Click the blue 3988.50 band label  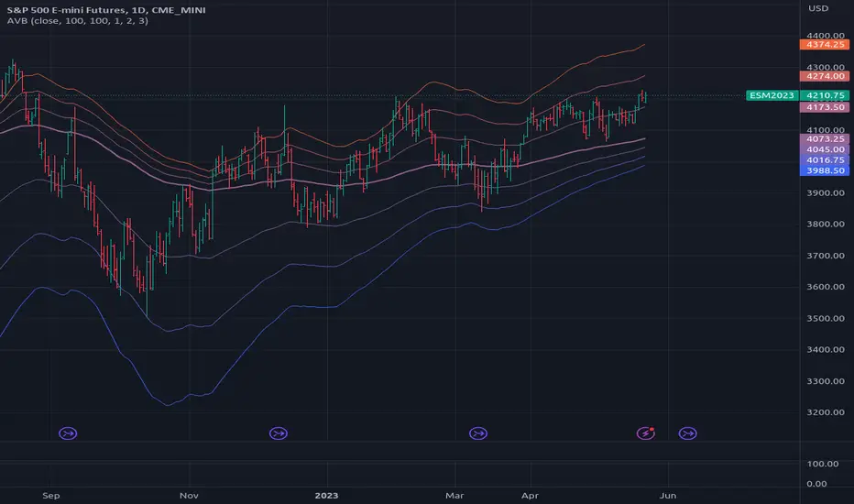pyautogui.click(x=825, y=170)
